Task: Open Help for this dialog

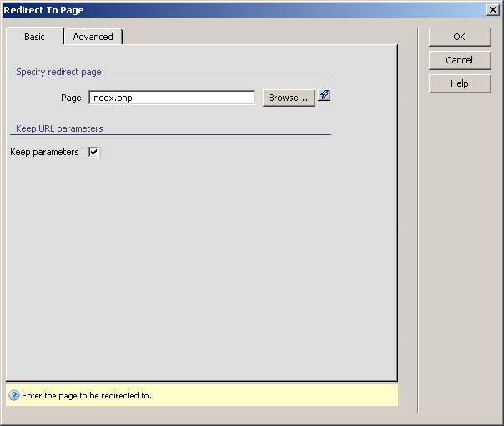Action: (459, 83)
